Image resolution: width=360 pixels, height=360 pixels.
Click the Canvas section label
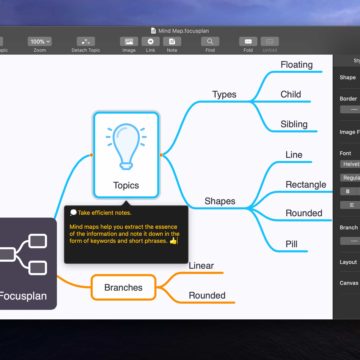349,283
